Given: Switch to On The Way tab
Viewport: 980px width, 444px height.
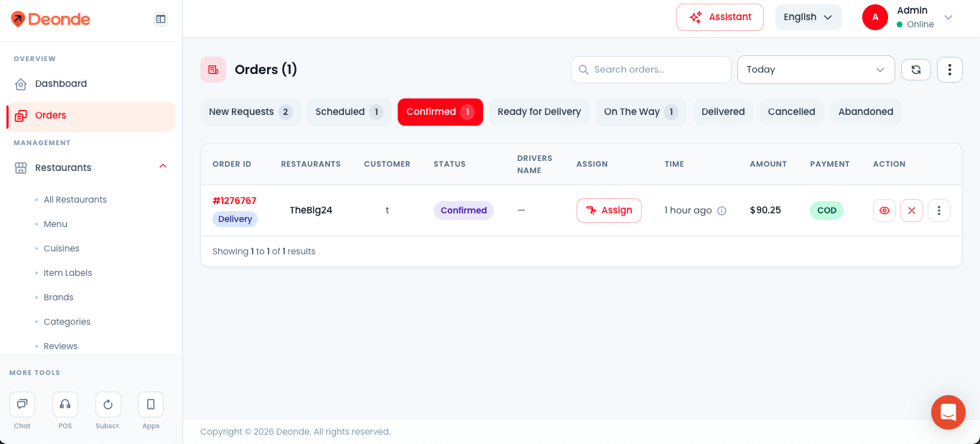Looking at the screenshot, I should click(x=641, y=112).
